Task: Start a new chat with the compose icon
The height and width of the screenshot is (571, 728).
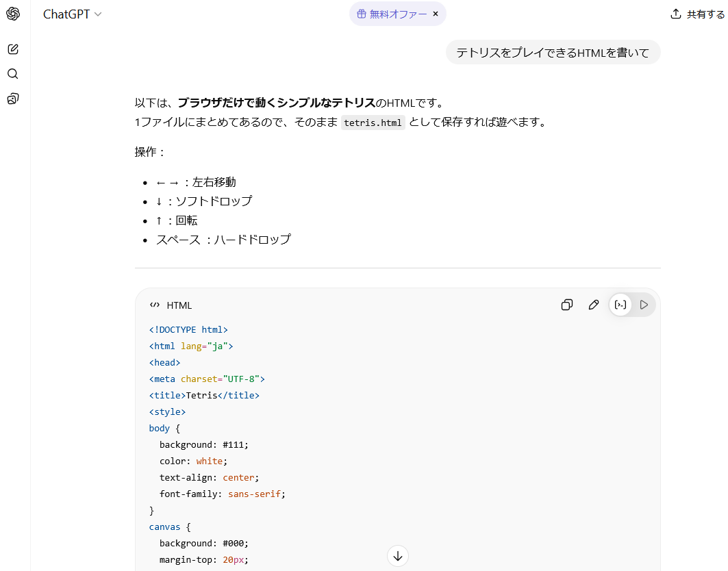Action: coord(13,49)
